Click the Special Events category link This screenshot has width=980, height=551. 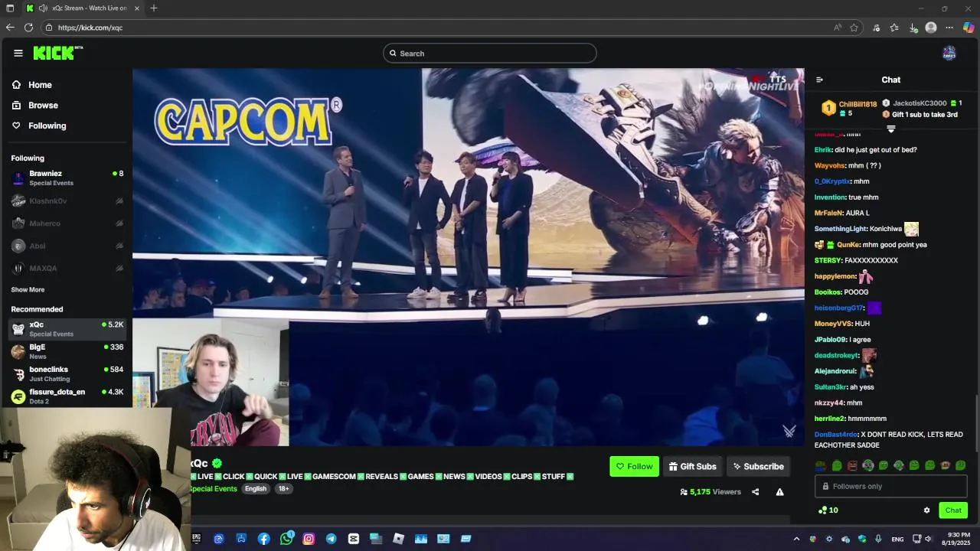point(214,489)
